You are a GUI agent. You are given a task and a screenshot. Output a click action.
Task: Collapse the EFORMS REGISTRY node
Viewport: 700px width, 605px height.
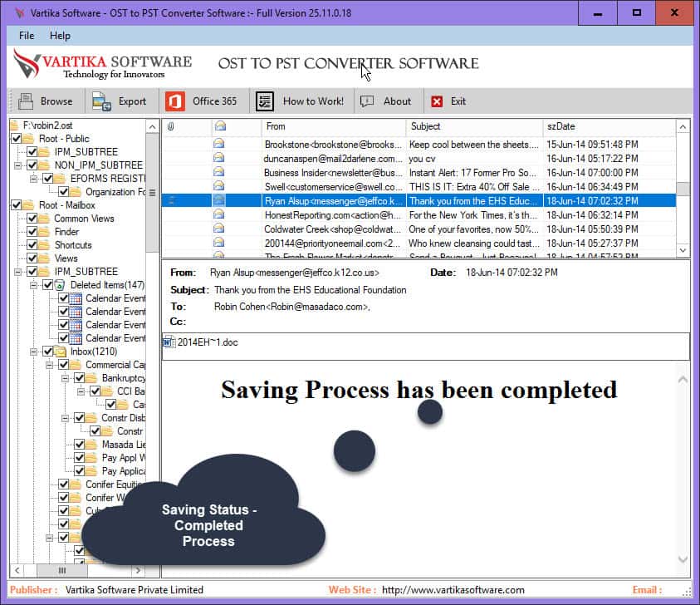[x=33, y=179]
